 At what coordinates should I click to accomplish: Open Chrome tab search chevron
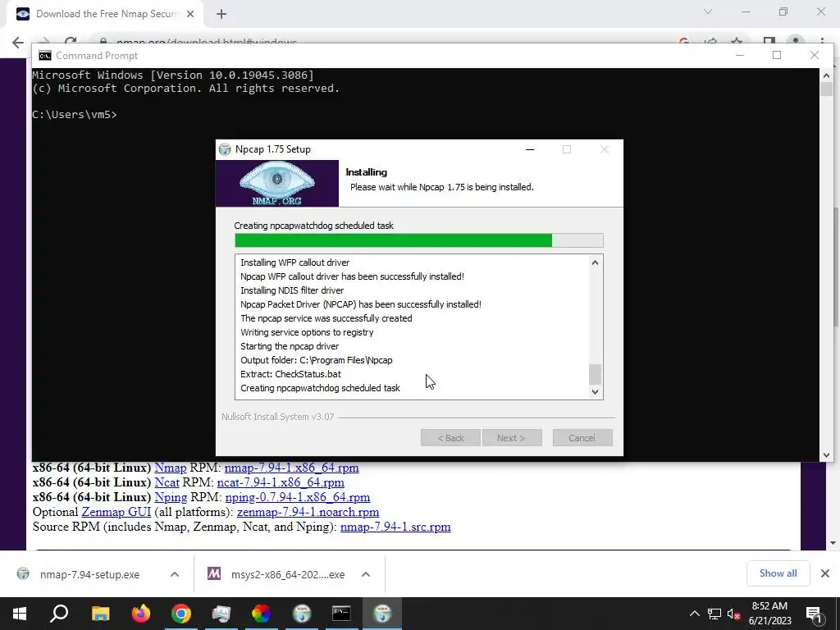coord(708,11)
